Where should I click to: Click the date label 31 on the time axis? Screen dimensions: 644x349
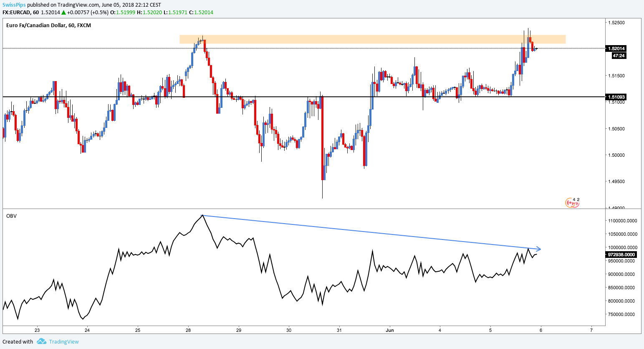click(x=339, y=330)
